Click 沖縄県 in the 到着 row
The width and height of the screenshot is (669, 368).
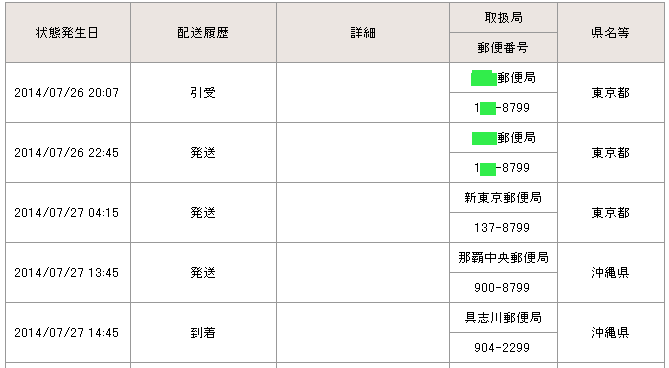click(611, 333)
